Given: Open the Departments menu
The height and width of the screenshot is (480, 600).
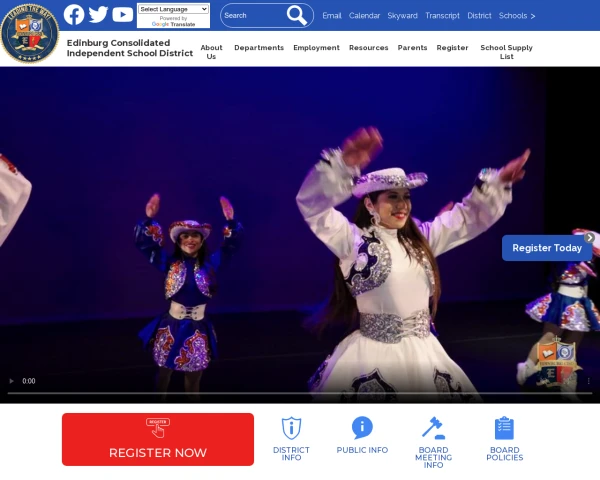Looking at the screenshot, I should [259, 48].
